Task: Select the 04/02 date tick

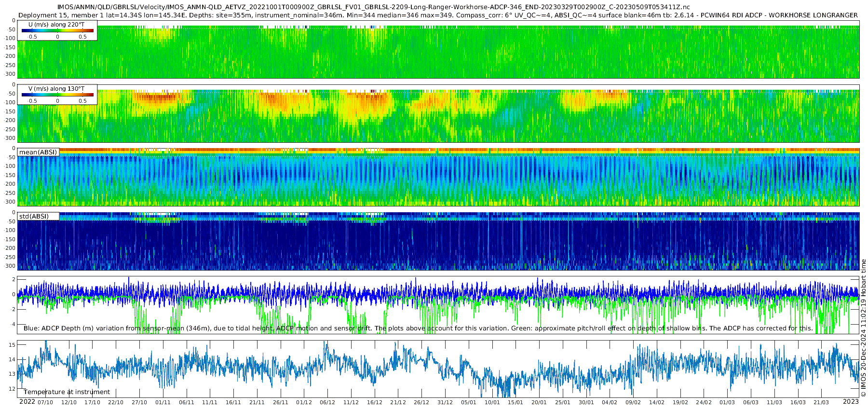Action: click(610, 402)
